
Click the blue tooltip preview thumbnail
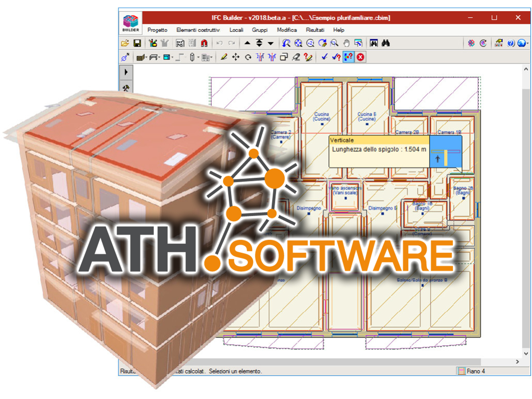(445, 151)
